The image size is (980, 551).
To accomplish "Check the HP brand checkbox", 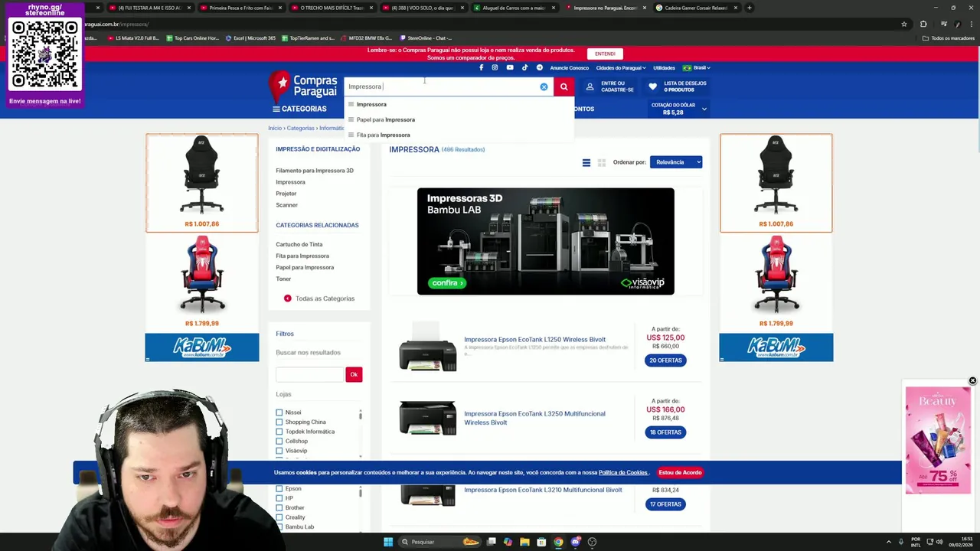I will [279, 498].
